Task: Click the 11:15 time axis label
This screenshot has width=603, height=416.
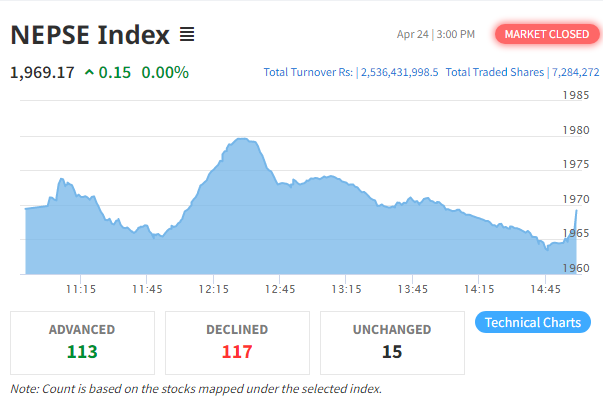Action: pos(81,289)
